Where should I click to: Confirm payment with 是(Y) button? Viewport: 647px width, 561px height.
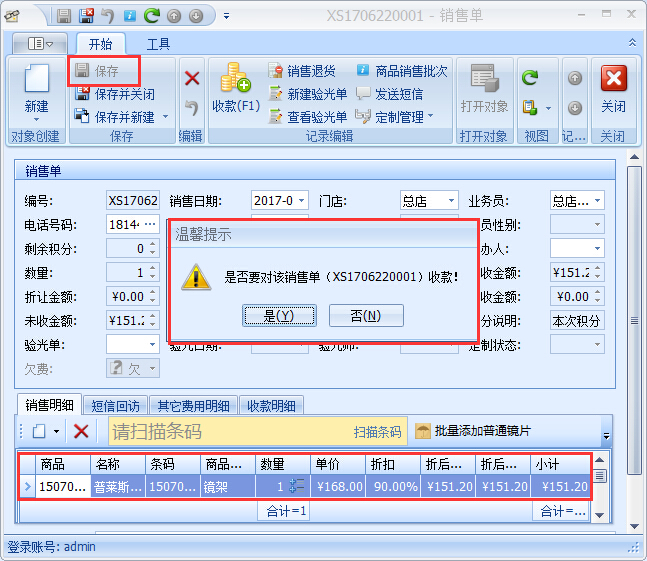[279, 316]
